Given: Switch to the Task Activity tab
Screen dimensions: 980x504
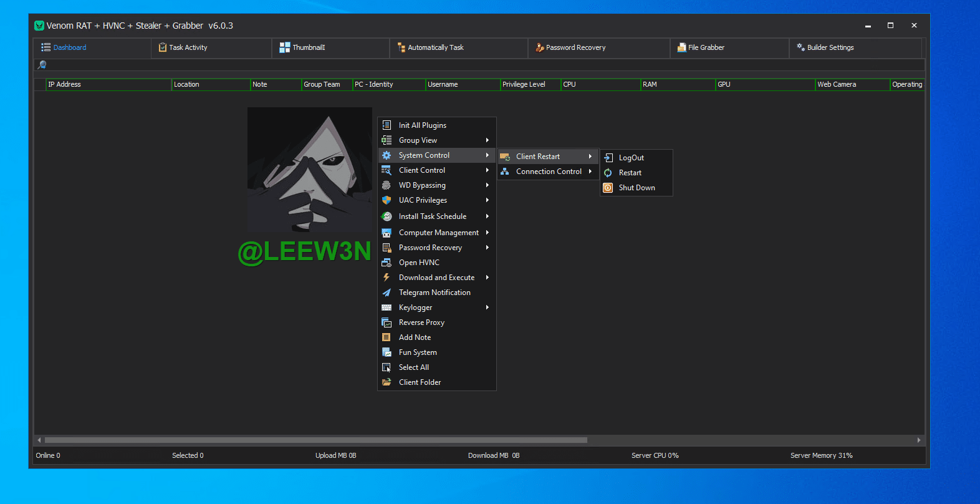Looking at the screenshot, I should click(x=188, y=47).
